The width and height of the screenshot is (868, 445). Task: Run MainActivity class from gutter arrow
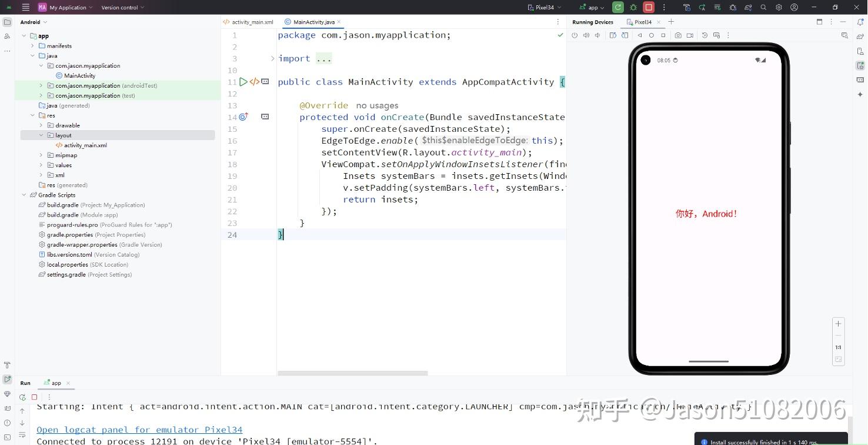(243, 82)
